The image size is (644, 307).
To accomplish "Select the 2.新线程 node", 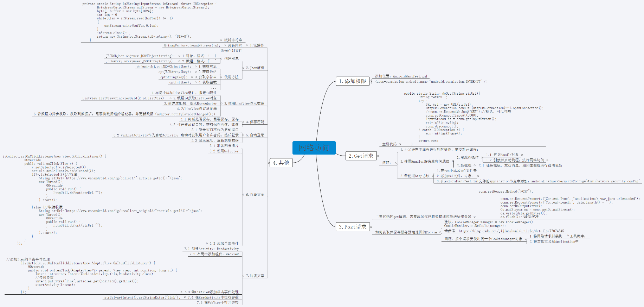I will click(x=464, y=165).
